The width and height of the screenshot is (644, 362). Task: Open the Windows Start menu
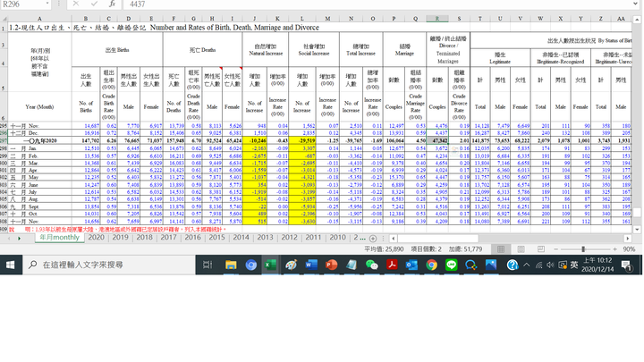[10, 265]
